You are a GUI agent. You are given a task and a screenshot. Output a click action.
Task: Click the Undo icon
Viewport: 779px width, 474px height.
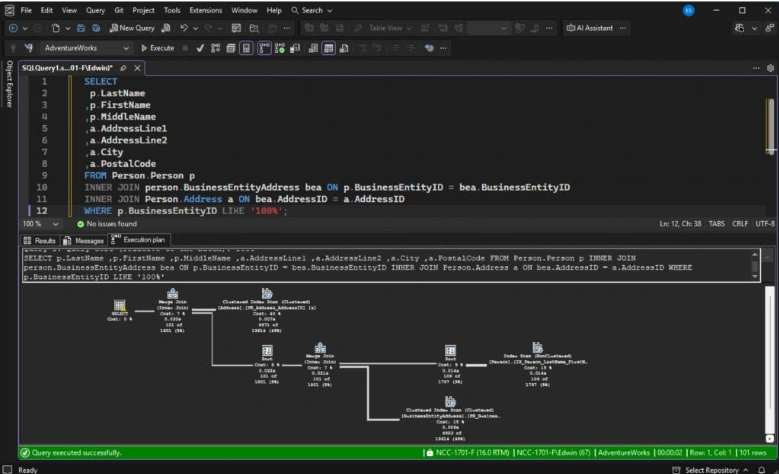click(x=184, y=28)
